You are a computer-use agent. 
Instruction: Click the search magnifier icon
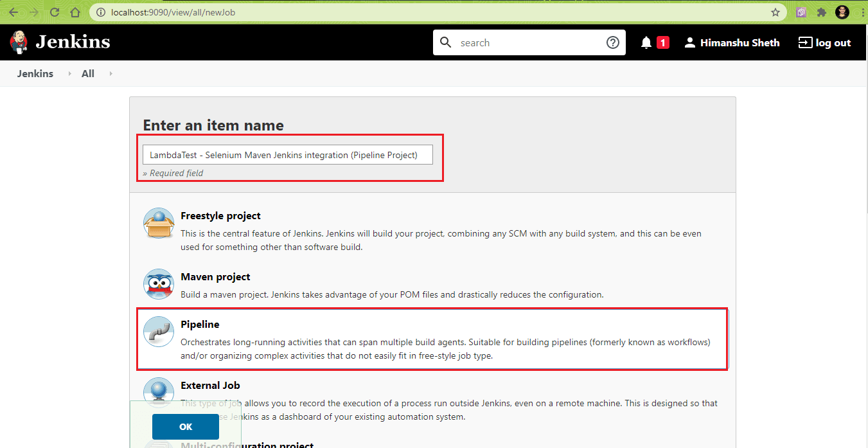(446, 42)
